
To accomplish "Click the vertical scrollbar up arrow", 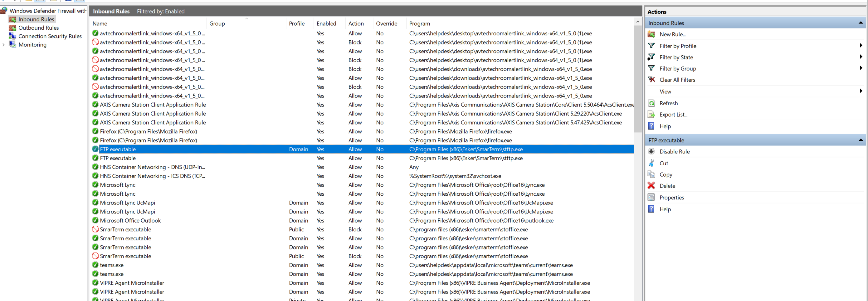I will coord(637,22).
